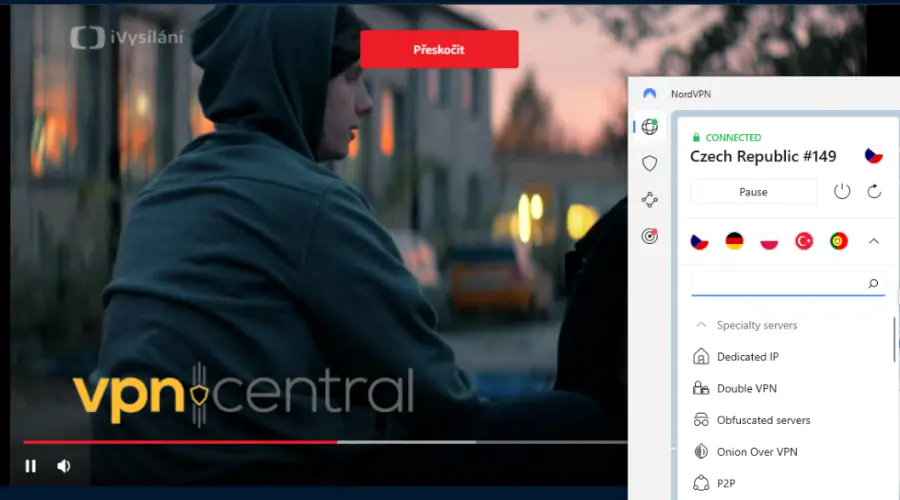Click the NordVPN logo icon

[649, 94]
